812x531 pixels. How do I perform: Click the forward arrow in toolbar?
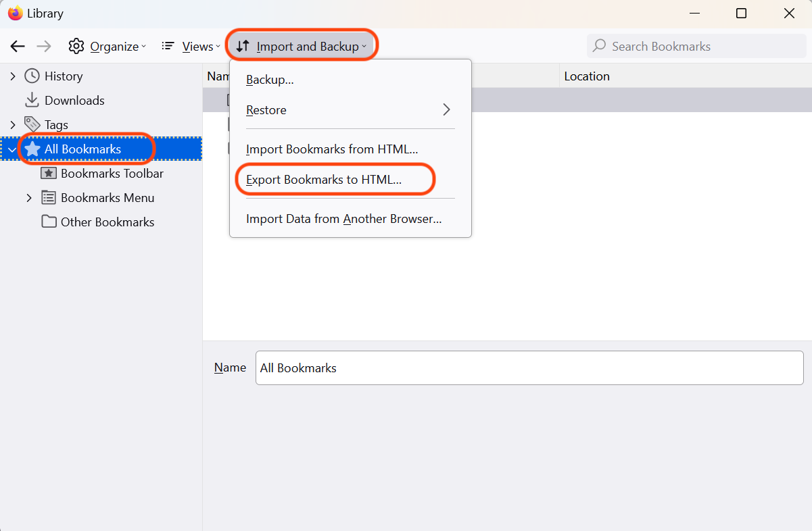coord(43,47)
